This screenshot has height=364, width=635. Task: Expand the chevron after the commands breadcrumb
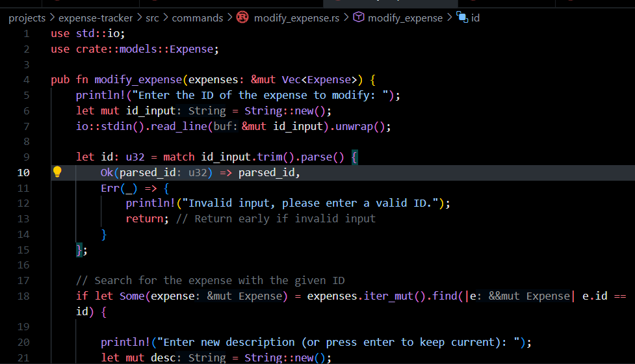[229, 18]
